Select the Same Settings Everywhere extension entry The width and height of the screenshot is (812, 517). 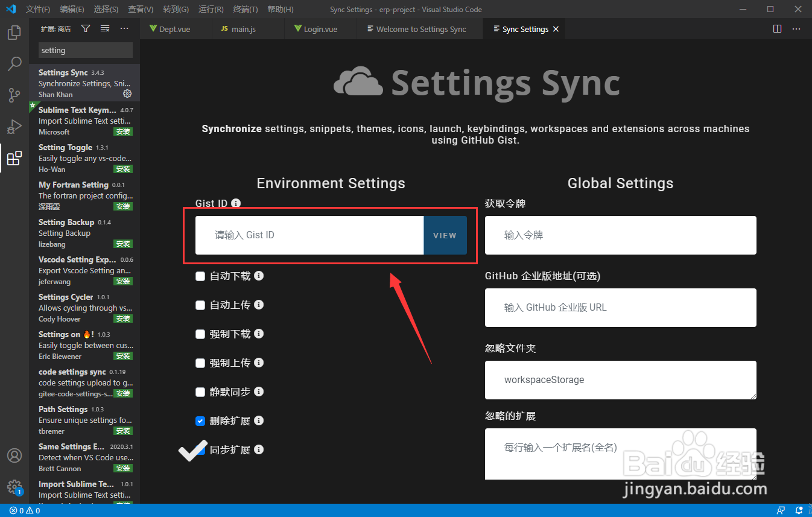click(x=84, y=457)
